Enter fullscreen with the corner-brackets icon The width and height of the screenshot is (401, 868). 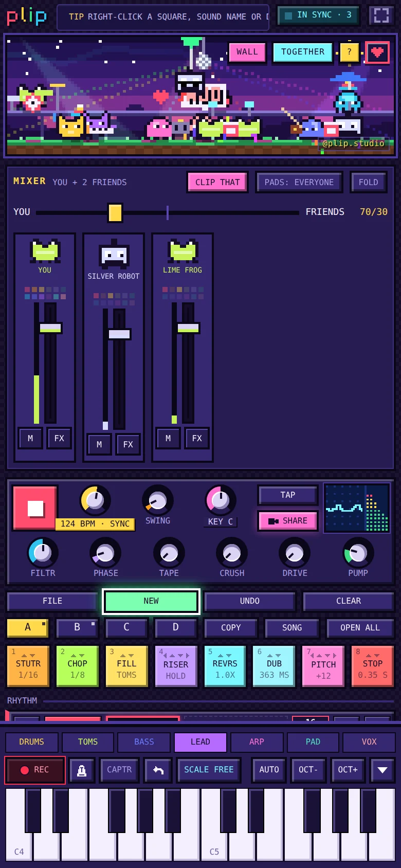381,15
